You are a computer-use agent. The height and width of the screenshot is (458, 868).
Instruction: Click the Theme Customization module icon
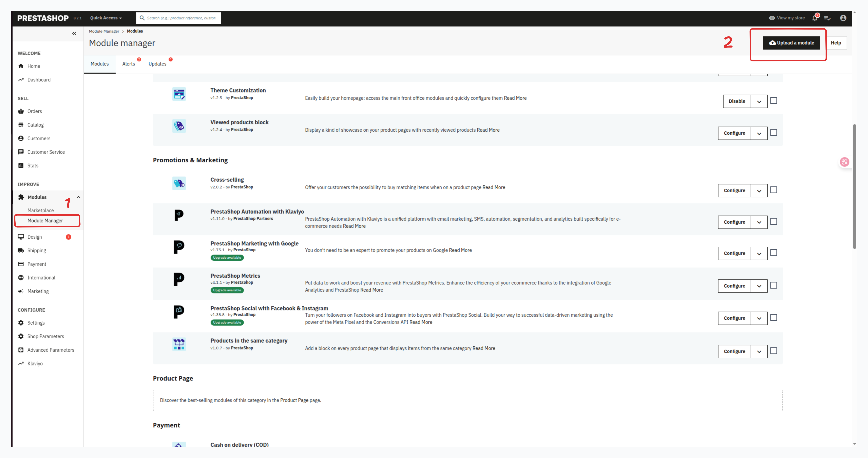point(179,94)
